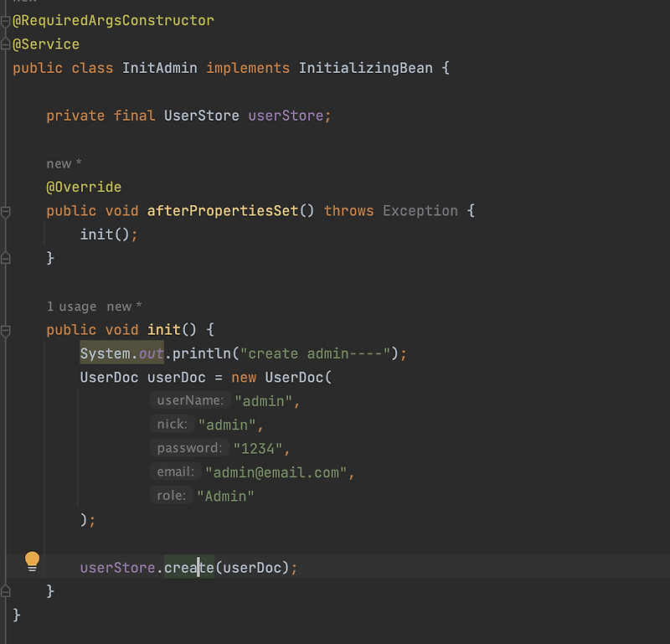Collapse the @RequiredArgsConstructor annotation fold marker
The width and height of the screenshot is (670, 644).
click(5, 22)
